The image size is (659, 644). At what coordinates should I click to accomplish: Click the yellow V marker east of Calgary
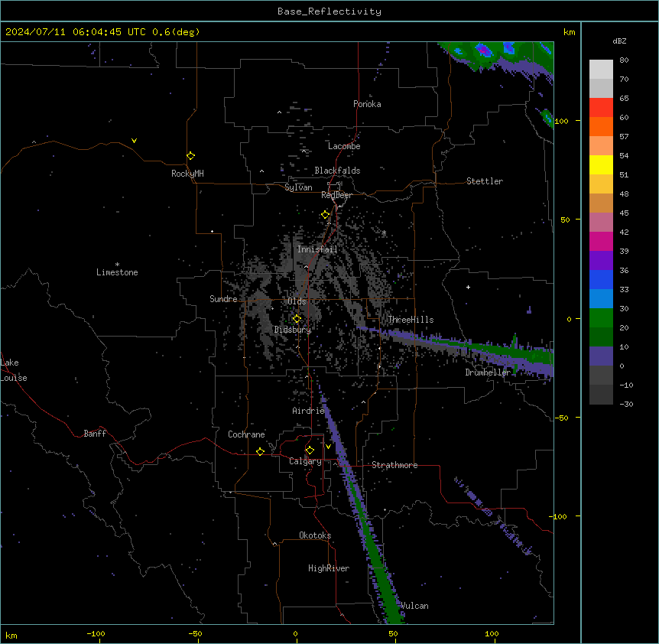pyautogui.click(x=328, y=447)
